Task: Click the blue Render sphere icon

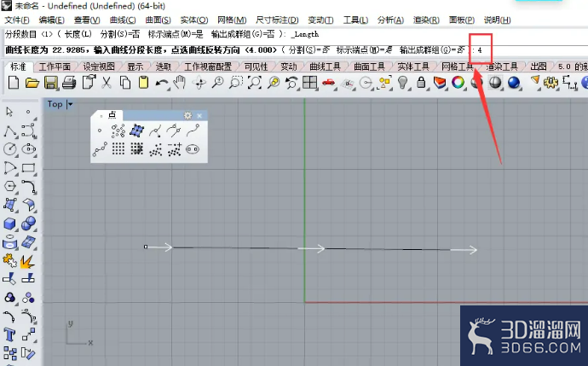Action: click(x=514, y=83)
